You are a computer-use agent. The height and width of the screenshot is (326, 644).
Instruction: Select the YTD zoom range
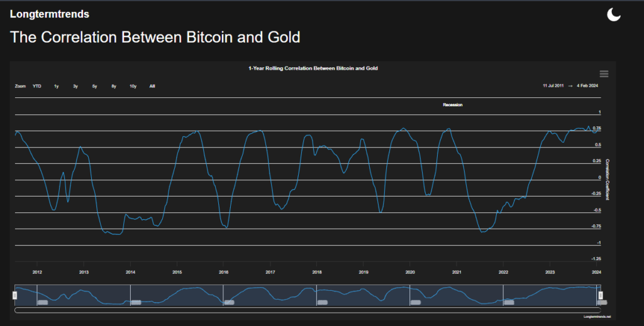[37, 85]
